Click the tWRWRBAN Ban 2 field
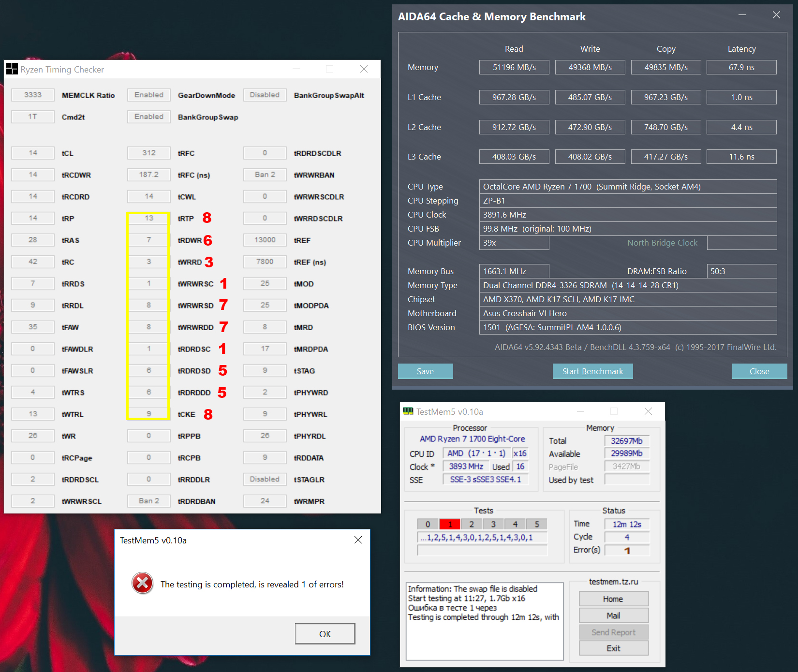Viewport: 798px width, 672px height. click(x=265, y=175)
